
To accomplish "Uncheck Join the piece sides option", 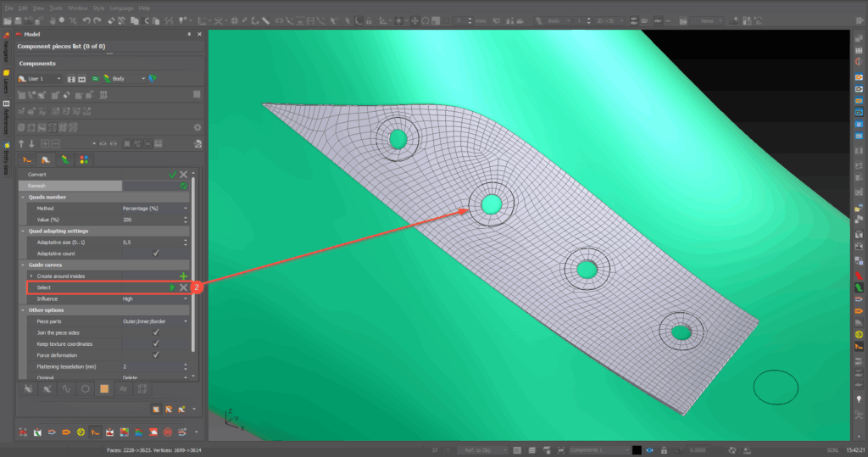I will (x=155, y=333).
